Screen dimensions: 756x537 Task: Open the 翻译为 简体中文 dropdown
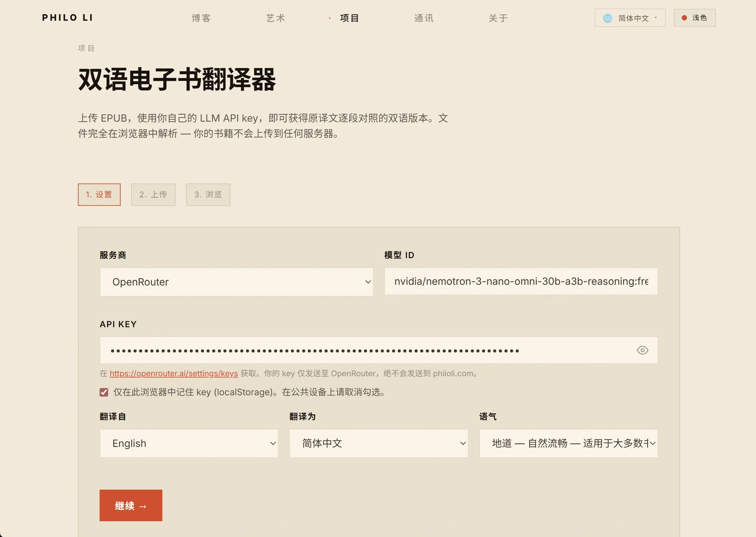pos(379,443)
